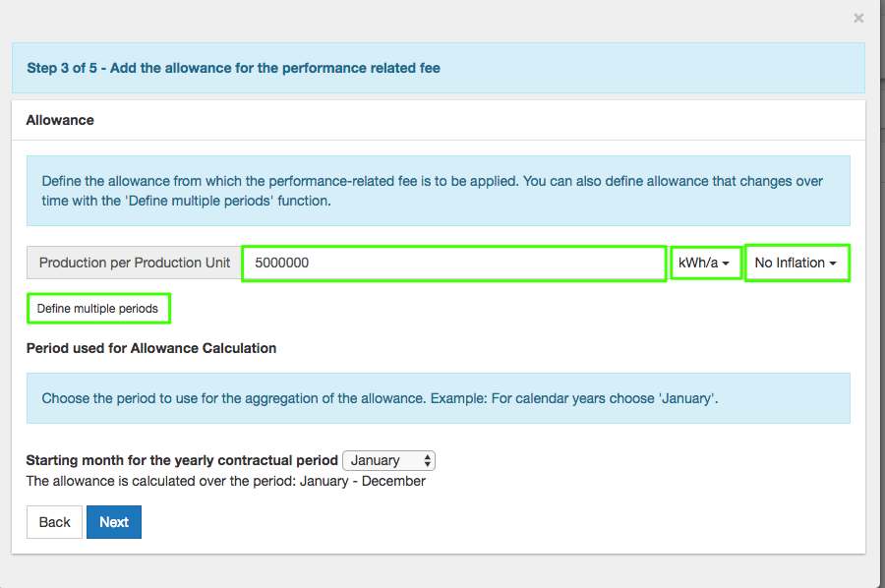Click the Define multiple periods button

(x=98, y=309)
